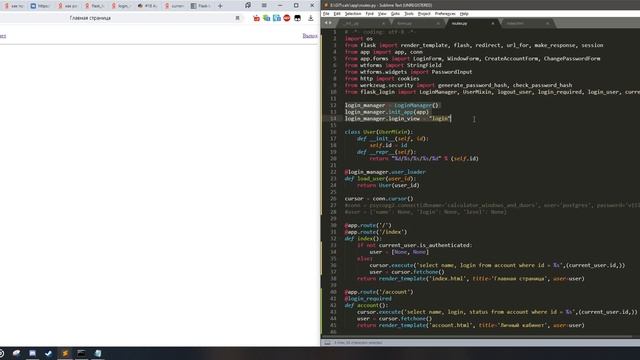Switch to the '#18' browser tab

[148, 6]
